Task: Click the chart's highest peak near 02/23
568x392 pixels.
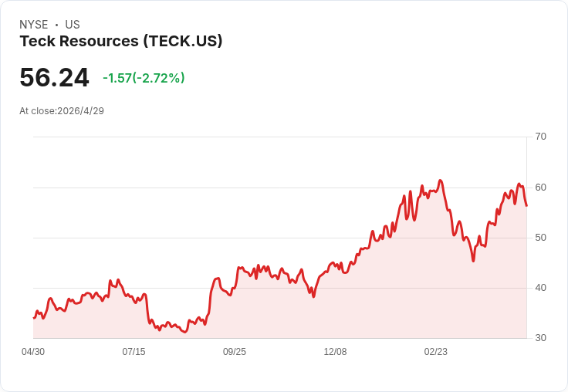Action: pyautogui.click(x=440, y=180)
